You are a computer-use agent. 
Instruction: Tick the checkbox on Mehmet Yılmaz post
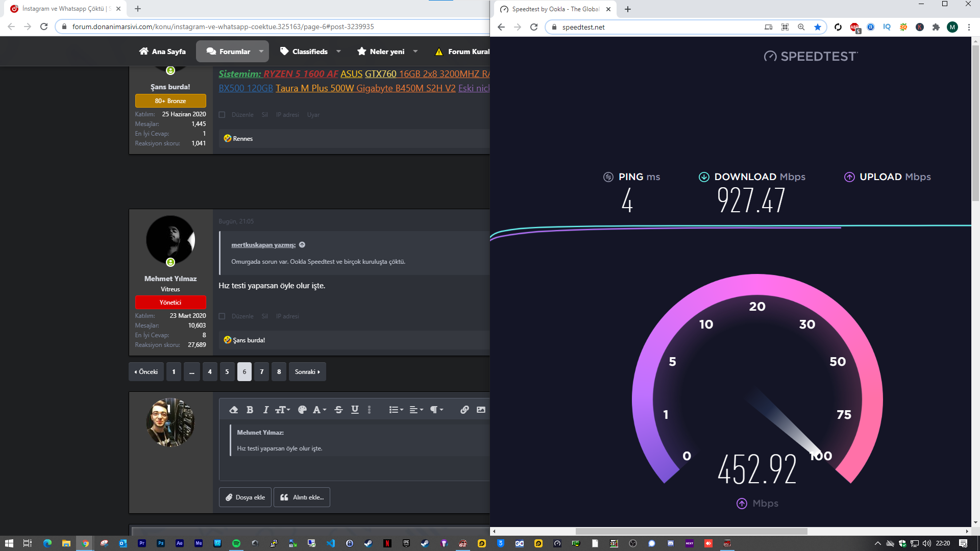tap(222, 316)
